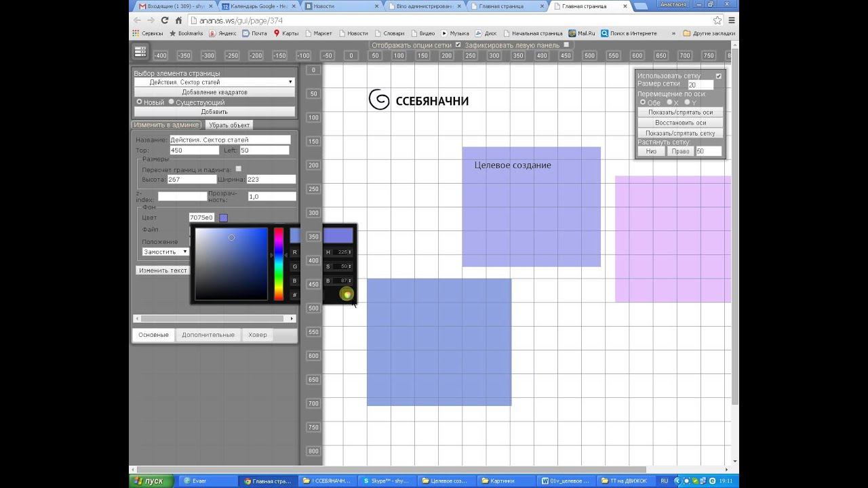
Task: Bookmark this page with the star icon
Action: [x=717, y=20]
